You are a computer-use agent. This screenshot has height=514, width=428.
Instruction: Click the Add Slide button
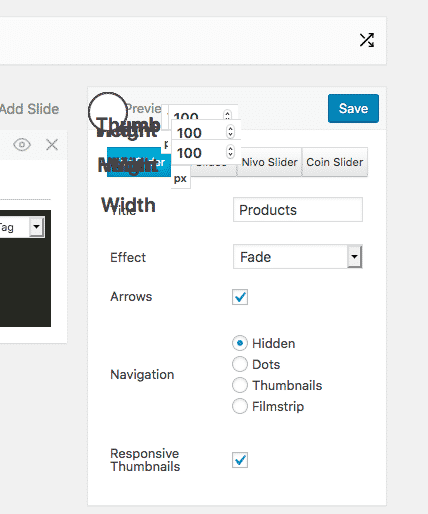pyautogui.click(x=29, y=109)
